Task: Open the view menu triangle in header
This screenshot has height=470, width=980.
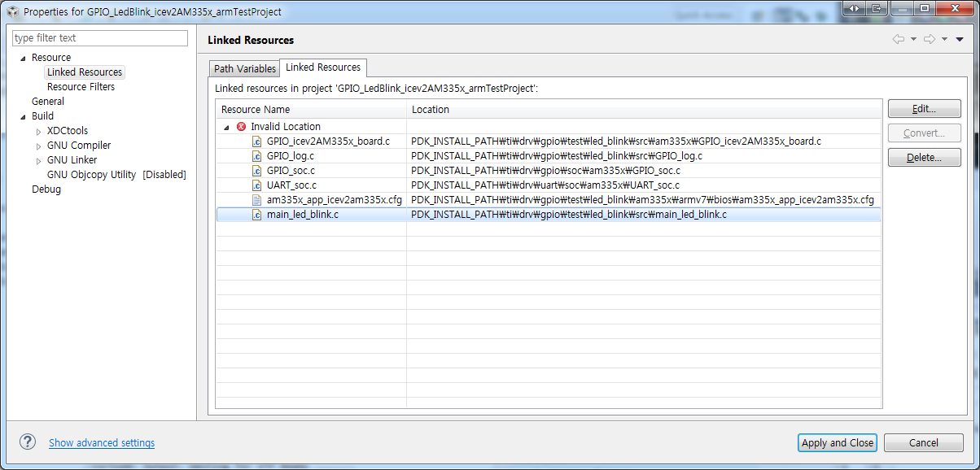Action: 960,39
